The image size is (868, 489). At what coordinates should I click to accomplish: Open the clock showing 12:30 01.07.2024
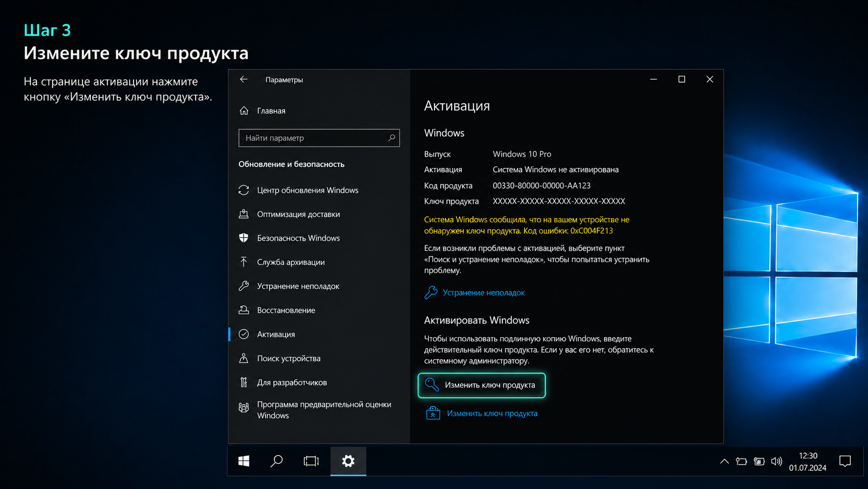click(x=808, y=461)
